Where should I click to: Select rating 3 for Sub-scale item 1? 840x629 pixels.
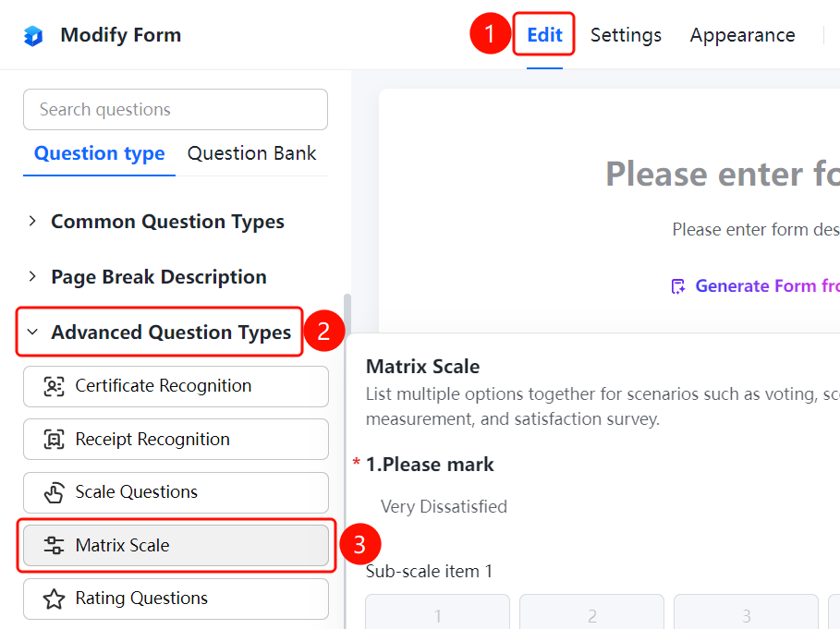[x=746, y=611]
